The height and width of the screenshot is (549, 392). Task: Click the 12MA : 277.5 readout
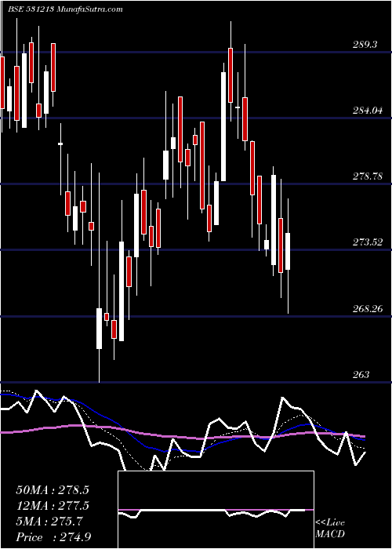(x=53, y=506)
